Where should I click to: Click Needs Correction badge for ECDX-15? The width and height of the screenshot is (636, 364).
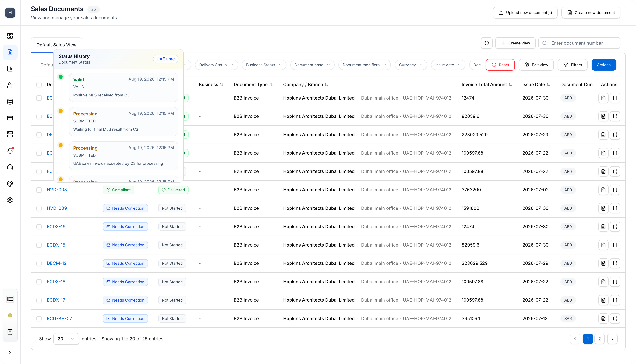tap(125, 245)
